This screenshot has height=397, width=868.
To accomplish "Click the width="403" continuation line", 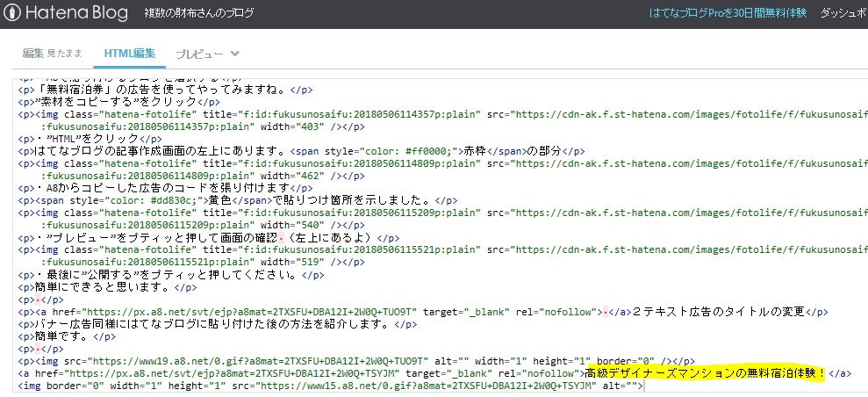I will 203,126.
